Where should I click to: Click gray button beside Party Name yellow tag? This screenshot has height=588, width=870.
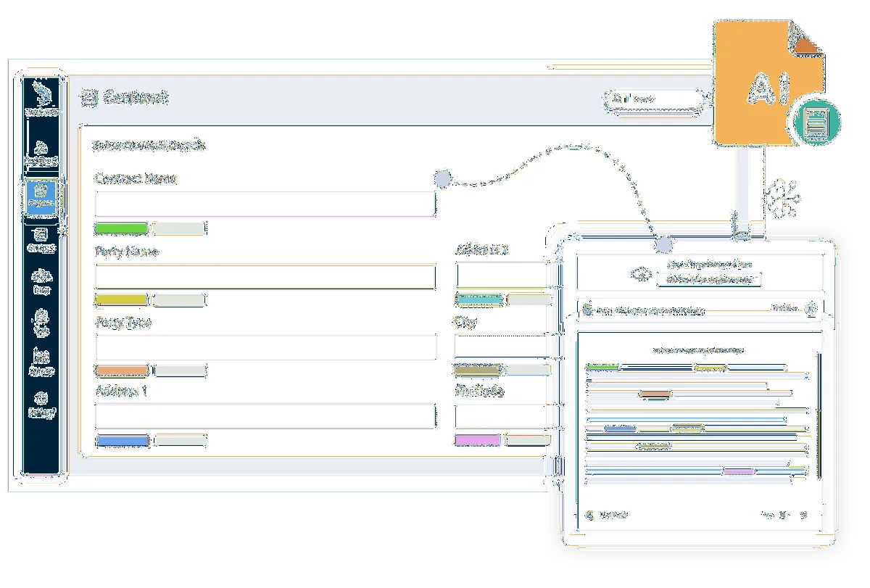pyautogui.click(x=180, y=300)
